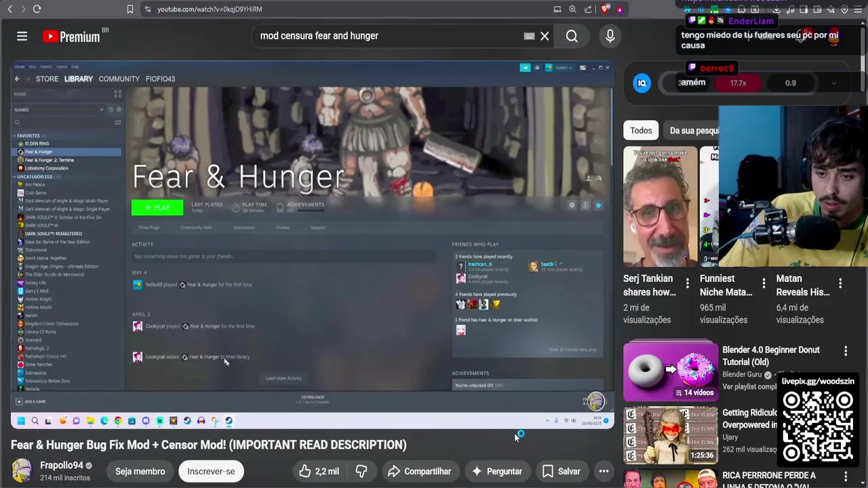Open the browser main menu icon
The width and height of the screenshot is (868, 488).
pyautogui.click(x=858, y=9)
